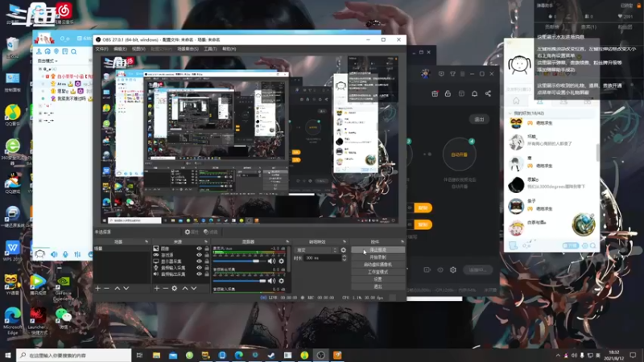This screenshot has height=362, width=644.
Task: Pop out the audio mixer dock panel
Action: click(287, 242)
